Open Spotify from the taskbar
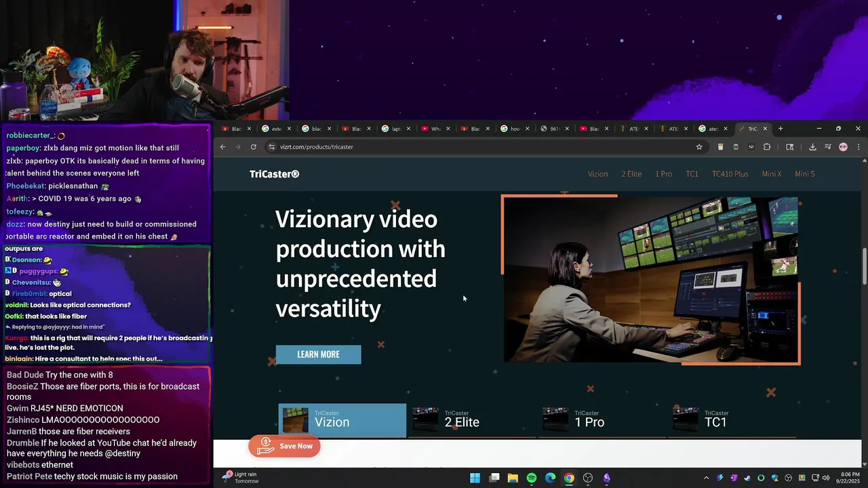Screen dimensions: 868x488 click(532, 478)
